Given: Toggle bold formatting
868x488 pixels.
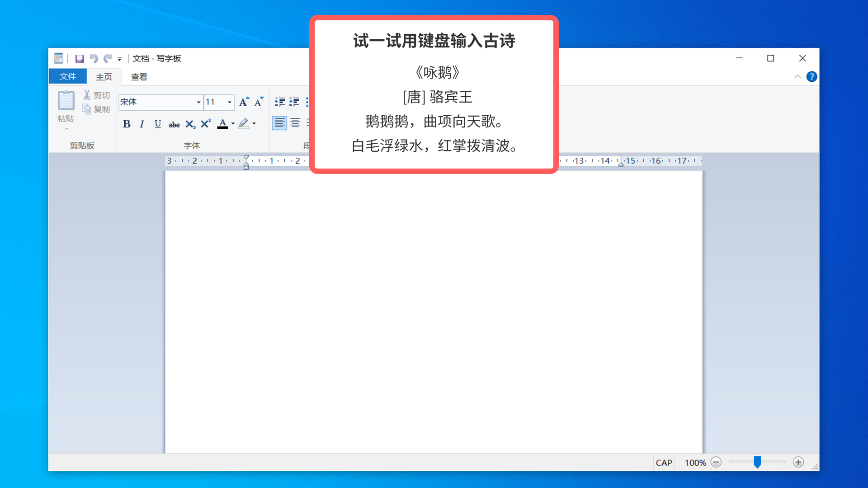Looking at the screenshot, I should click(127, 124).
